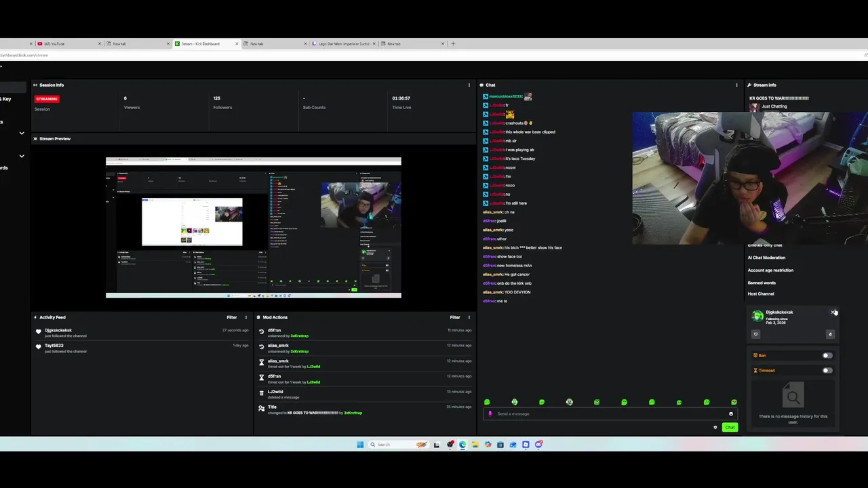Viewport: 868px width, 488px height.
Task: Expand upper left sidebar chevron
Action: point(22,133)
